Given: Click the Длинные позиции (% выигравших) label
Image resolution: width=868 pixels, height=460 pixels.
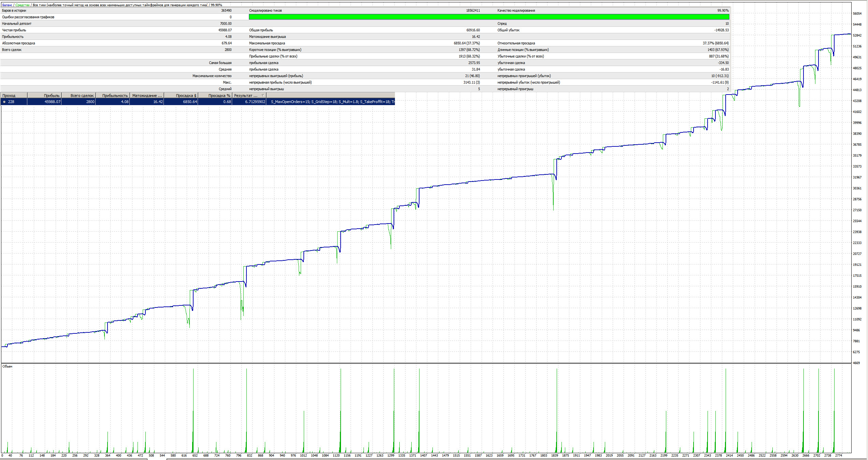Looking at the screenshot, I should [x=523, y=50].
